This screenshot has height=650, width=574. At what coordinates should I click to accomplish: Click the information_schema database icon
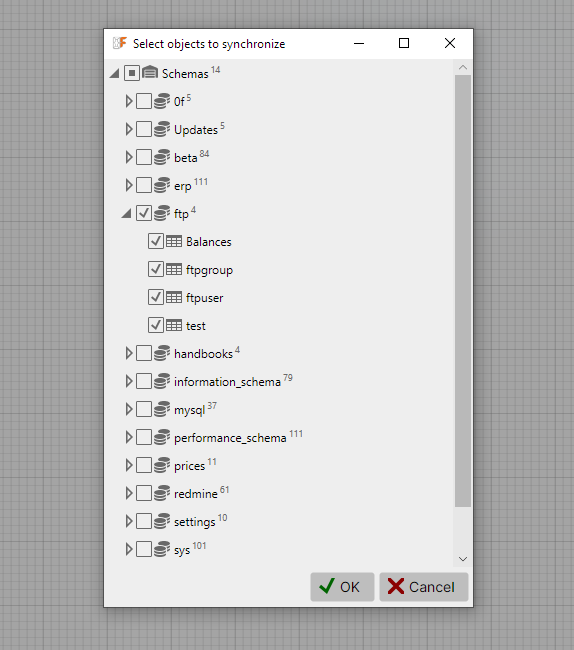(x=162, y=381)
